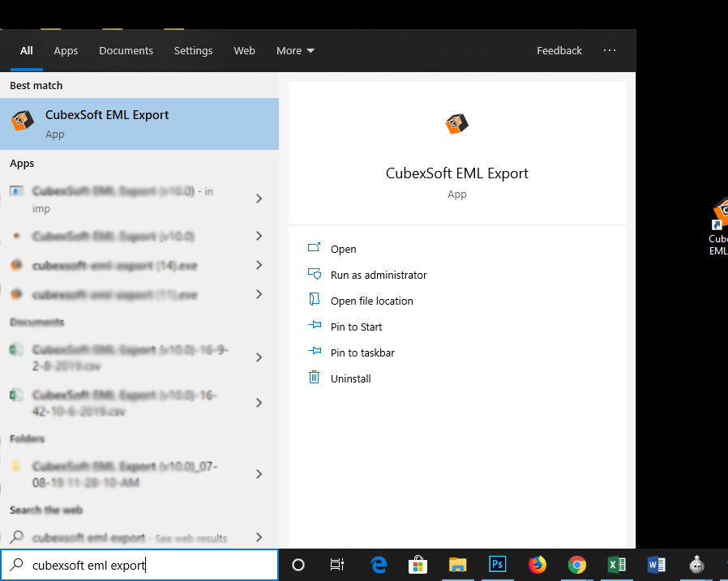Launch Photoshop from the taskbar
The height and width of the screenshot is (581, 728).
pos(497,564)
